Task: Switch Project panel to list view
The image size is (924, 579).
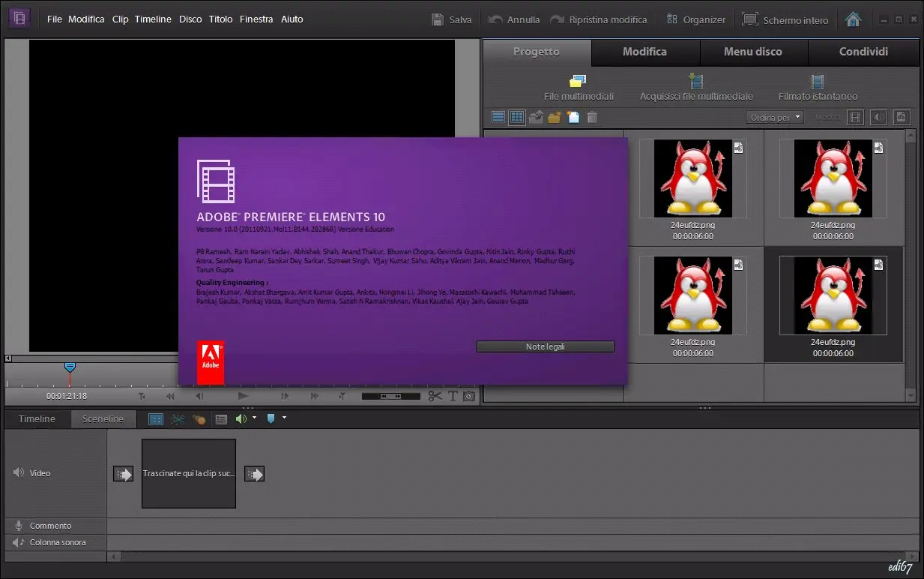Action: [498, 117]
